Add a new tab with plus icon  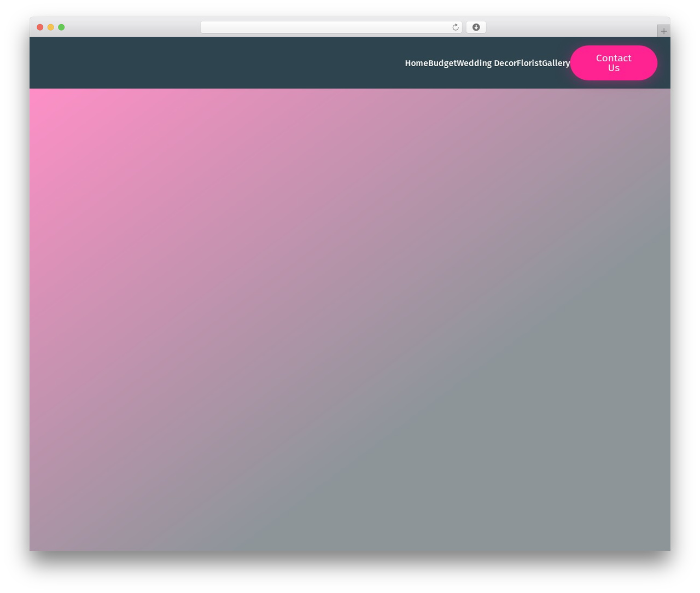663,31
